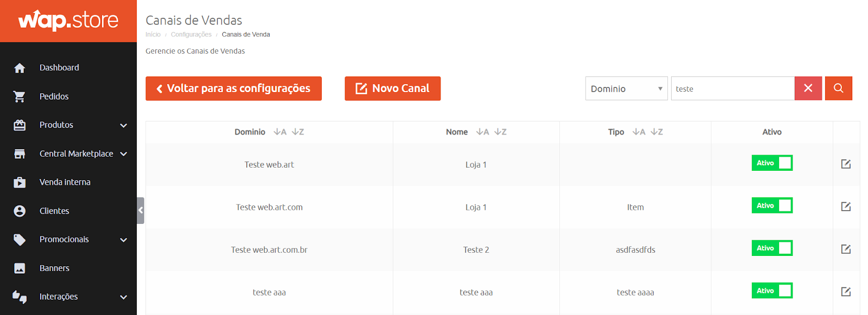
Task: Click the Item type cell
Action: 635,207
